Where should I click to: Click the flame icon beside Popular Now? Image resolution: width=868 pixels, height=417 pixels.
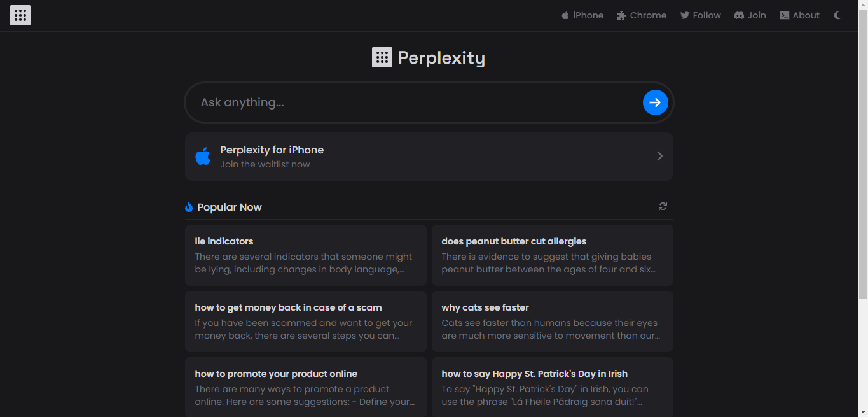(189, 207)
